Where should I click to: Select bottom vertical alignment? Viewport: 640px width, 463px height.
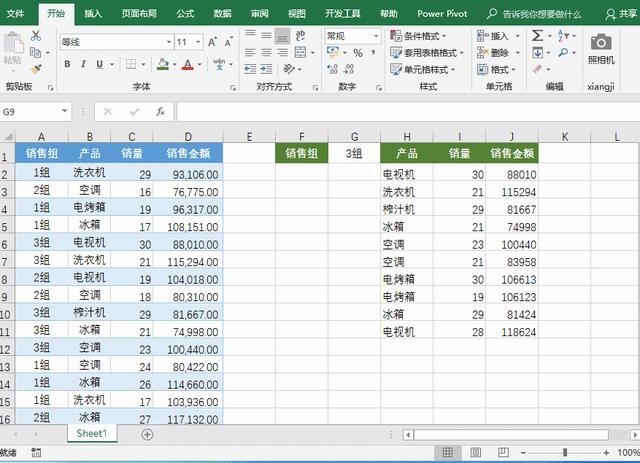282,36
